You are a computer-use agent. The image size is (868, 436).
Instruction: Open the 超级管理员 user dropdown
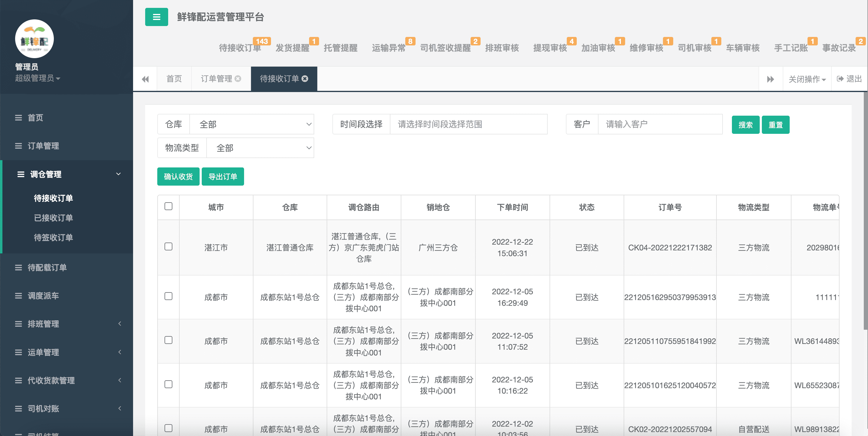[38, 78]
